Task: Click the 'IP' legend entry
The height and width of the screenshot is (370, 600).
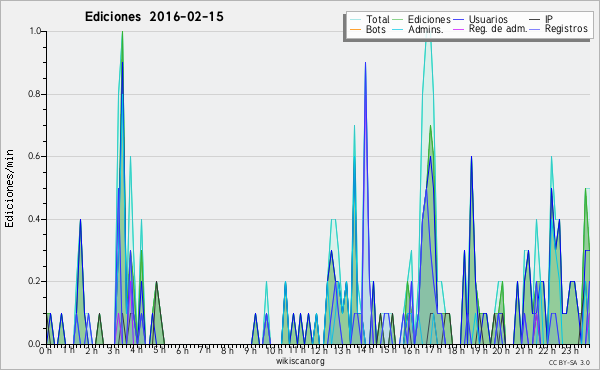Action: click(548, 19)
